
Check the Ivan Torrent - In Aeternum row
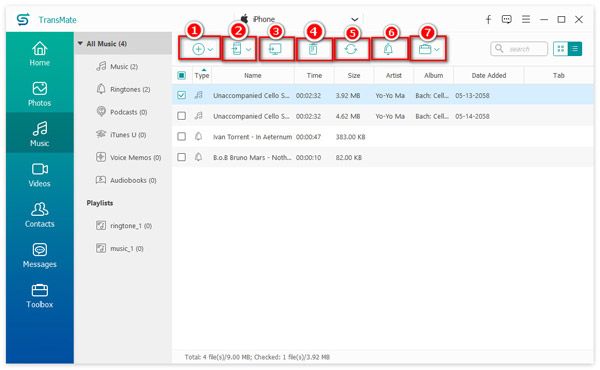(181, 136)
